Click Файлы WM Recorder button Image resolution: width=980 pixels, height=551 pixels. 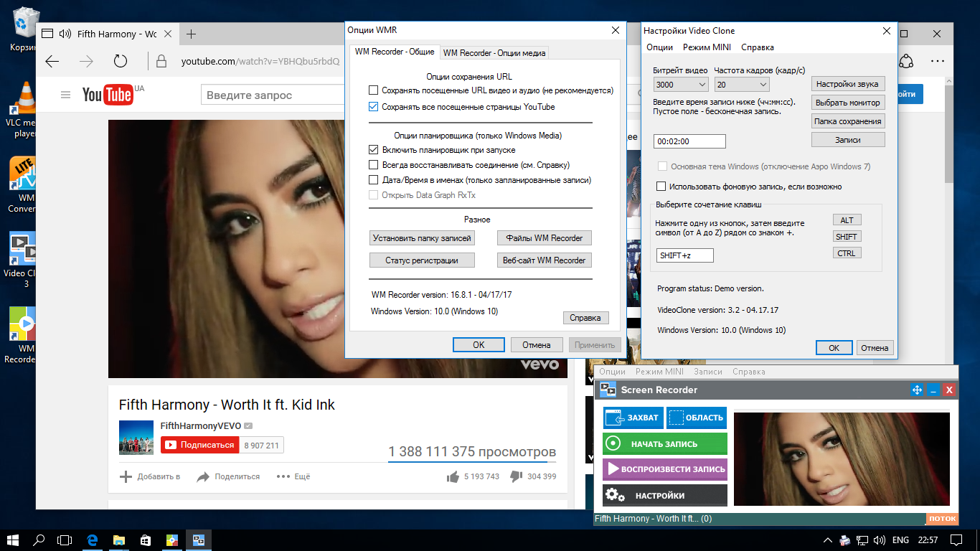(x=545, y=238)
